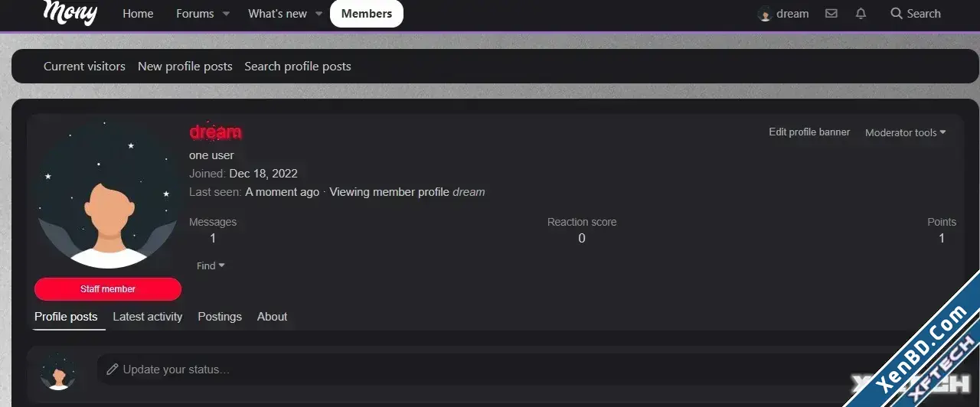Viewport: 980px width, 407px height.
Task: Open the Moderator tools dropdown
Action: 906,132
